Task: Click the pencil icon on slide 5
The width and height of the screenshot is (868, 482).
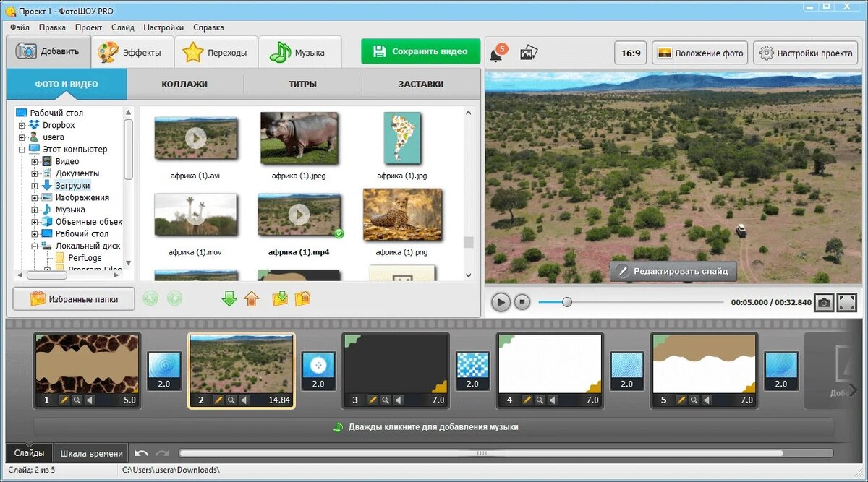Action: click(x=681, y=400)
